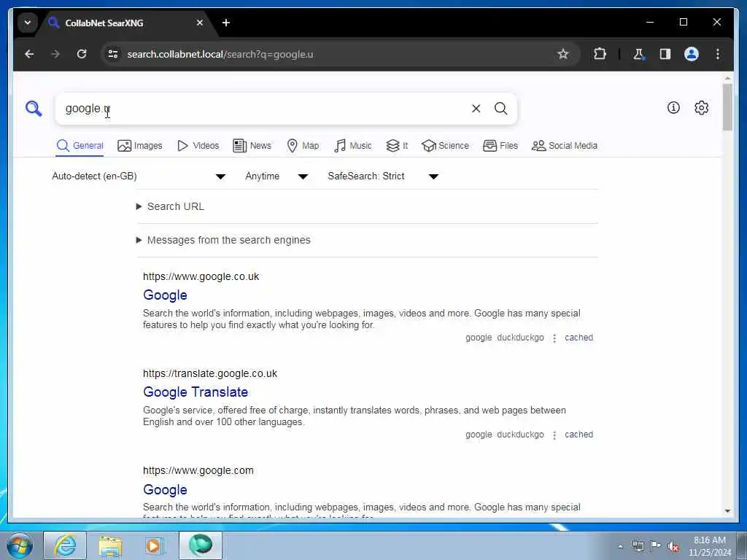Open the google.com Google result title

coord(165,489)
